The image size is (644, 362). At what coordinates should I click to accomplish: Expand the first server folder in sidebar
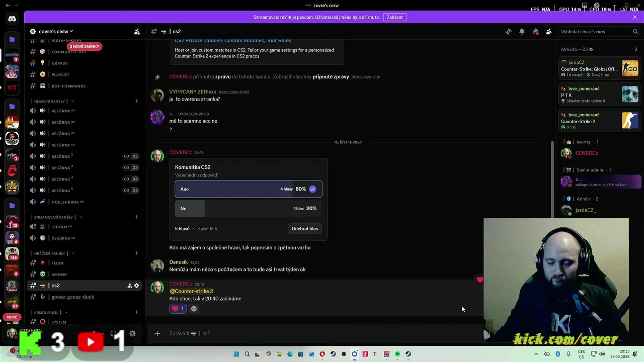pyautogui.click(x=12, y=39)
